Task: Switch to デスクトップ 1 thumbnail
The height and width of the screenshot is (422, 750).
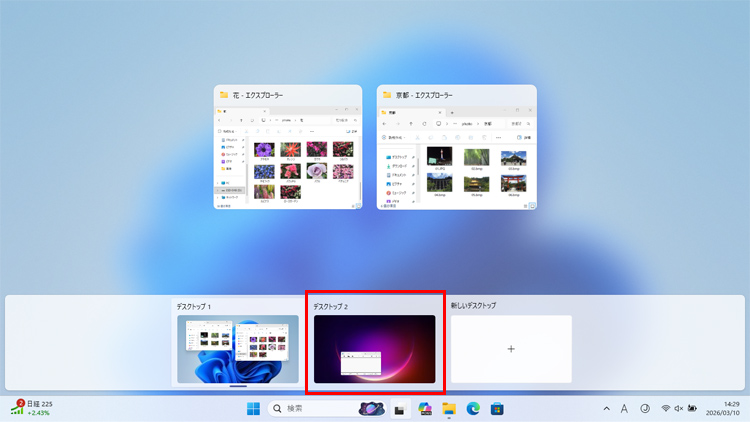Action: tap(238, 349)
